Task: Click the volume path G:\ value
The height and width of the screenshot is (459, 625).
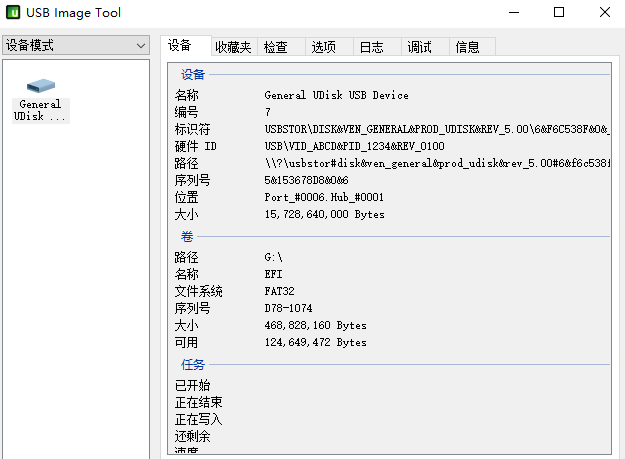Action: pos(273,257)
